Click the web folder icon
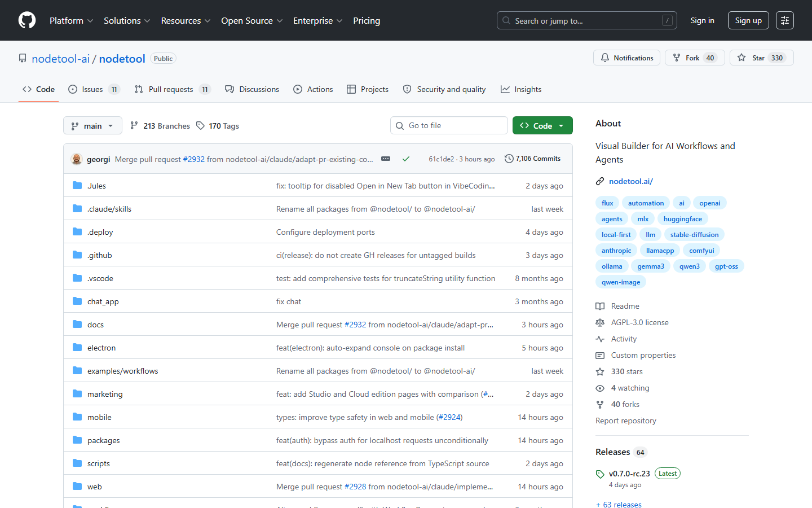This screenshot has height=508, width=812. click(77, 487)
